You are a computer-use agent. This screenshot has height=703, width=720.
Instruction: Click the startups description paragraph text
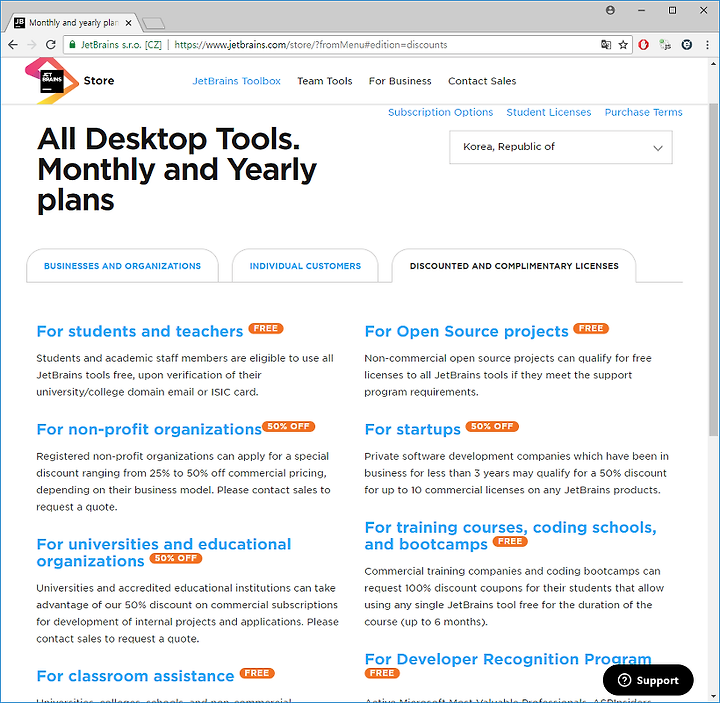point(517,473)
